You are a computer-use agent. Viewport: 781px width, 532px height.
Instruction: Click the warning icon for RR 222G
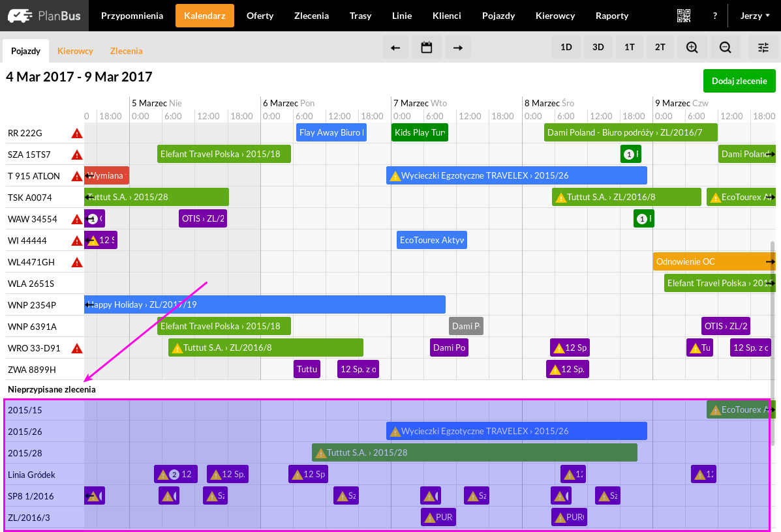point(77,134)
